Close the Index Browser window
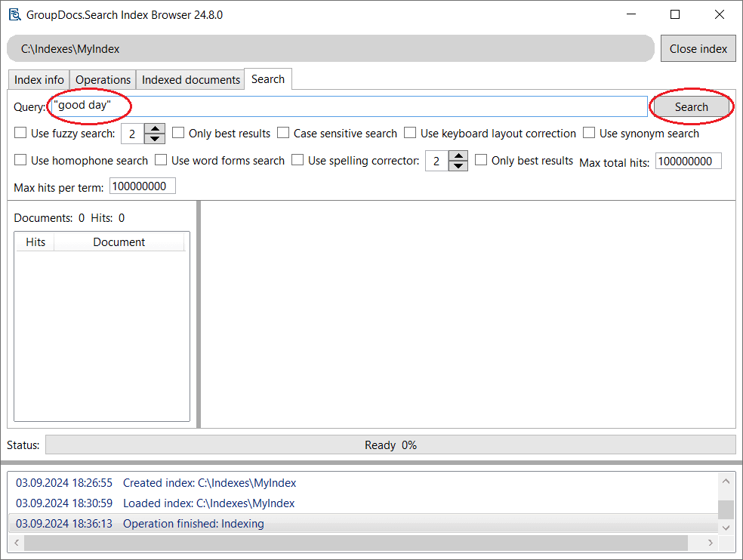The width and height of the screenshot is (743, 560). [719, 14]
